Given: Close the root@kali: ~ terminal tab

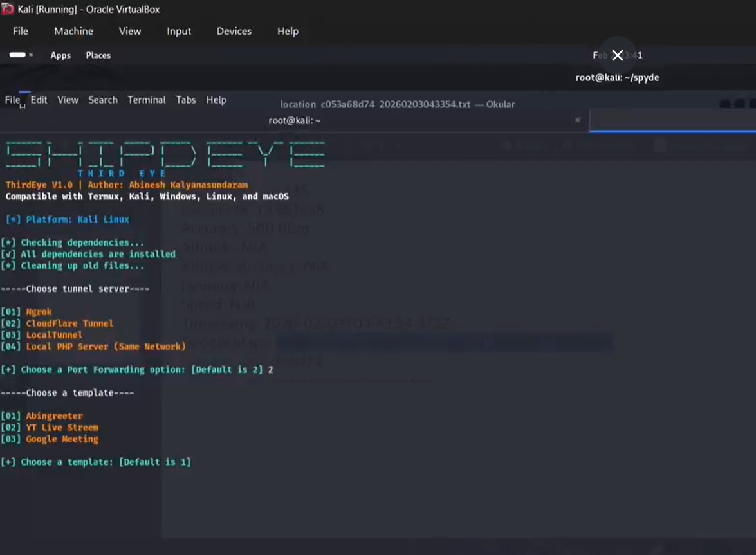Looking at the screenshot, I should pyautogui.click(x=577, y=120).
